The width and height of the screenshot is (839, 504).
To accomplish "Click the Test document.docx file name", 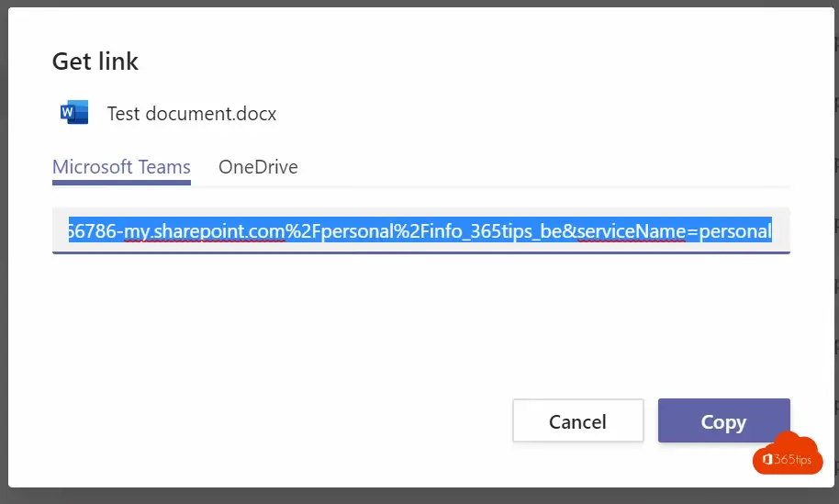I will pyautogui.click(x=192, y=114).
